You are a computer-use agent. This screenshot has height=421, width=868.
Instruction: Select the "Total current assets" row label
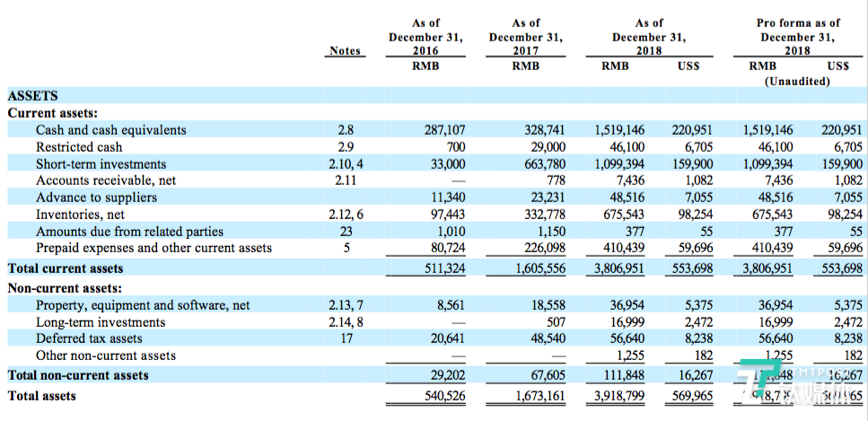pos(66,268)
